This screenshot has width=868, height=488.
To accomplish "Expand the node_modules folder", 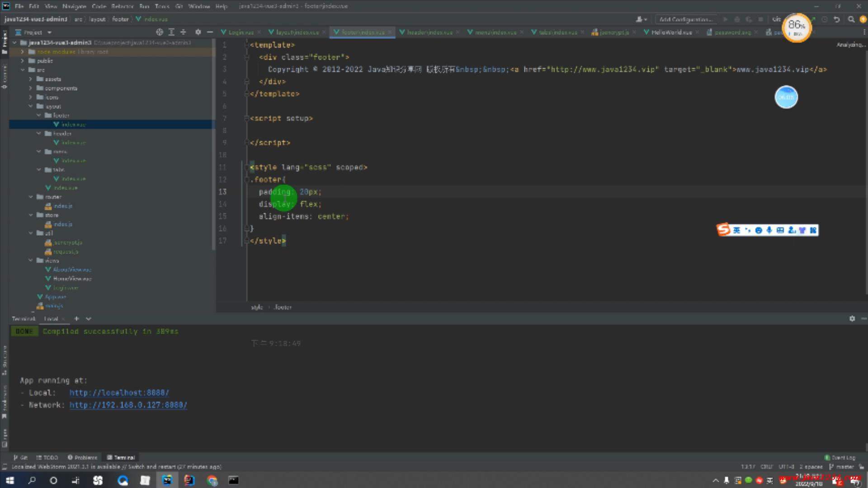I will (x=22, y=52).
